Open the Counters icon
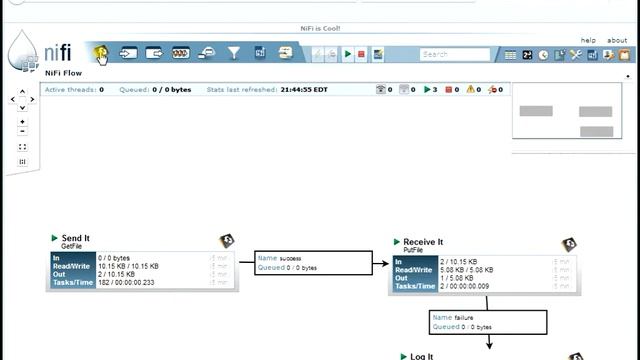The image size is (640, 360). (x=527, y=55)
